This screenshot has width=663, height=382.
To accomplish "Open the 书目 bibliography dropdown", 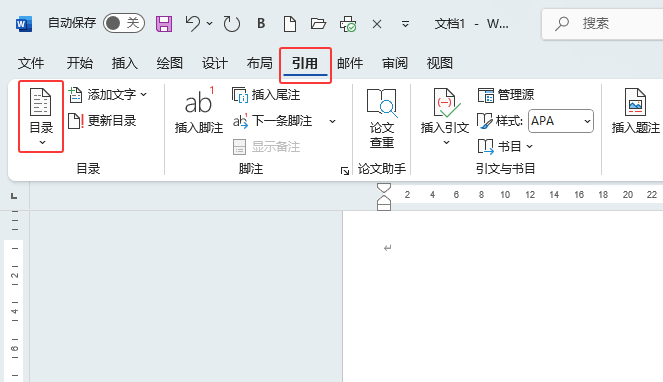I will tap(505, 146).
